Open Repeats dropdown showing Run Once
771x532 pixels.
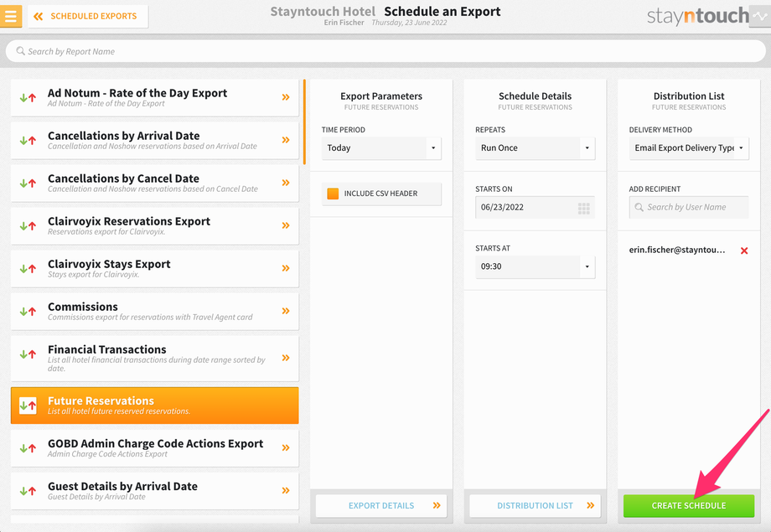click(x=535, y=148)
